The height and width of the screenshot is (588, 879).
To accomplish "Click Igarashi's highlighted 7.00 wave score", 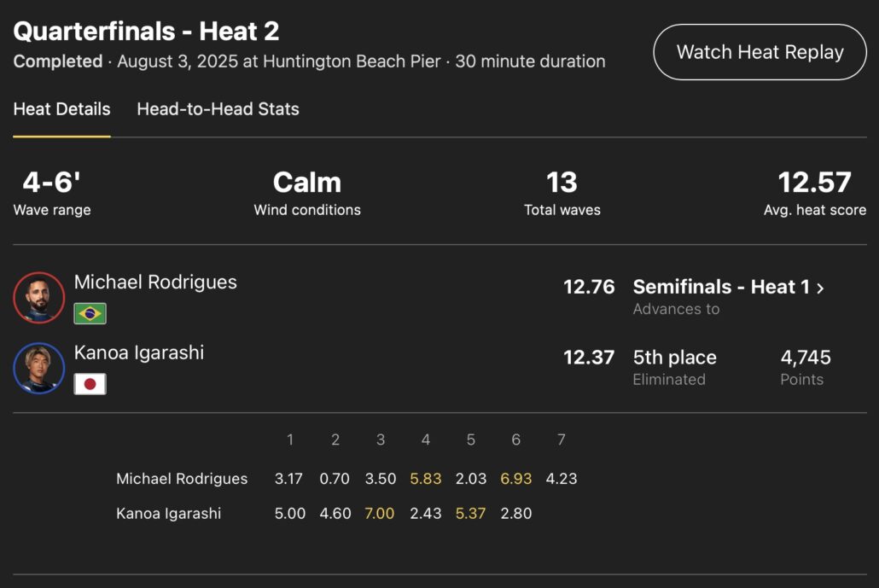I will pos(381,514).
